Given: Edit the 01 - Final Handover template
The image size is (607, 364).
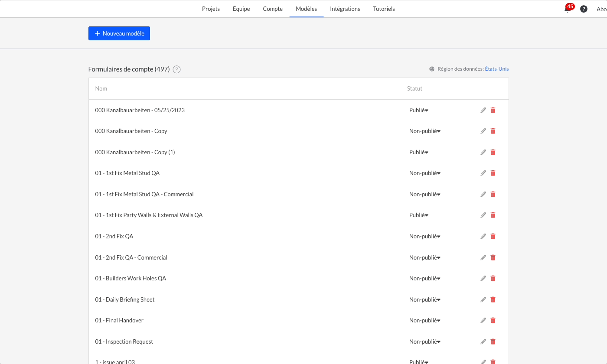Looking at the screenshot, I should click(483, 320).
